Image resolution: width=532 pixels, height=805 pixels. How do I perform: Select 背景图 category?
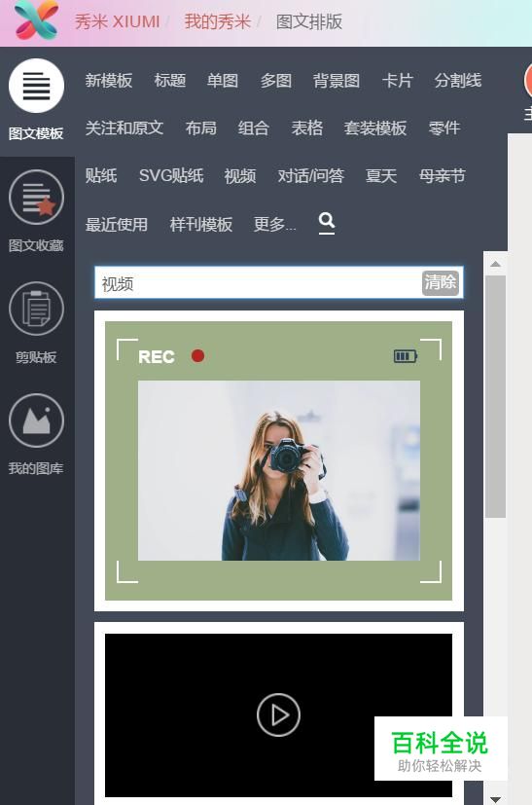click(337, 80)
